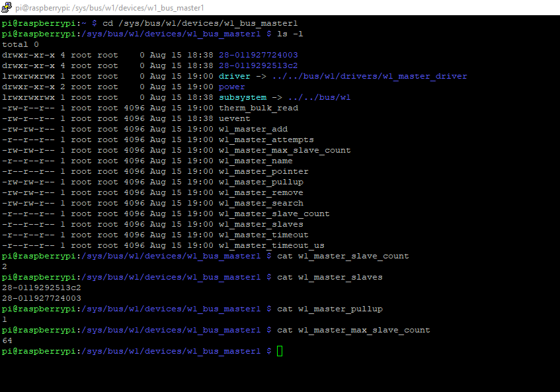Click the 'cat w1_master_slaves' command
The image size is (560, 392).
[x=330, y=278]
